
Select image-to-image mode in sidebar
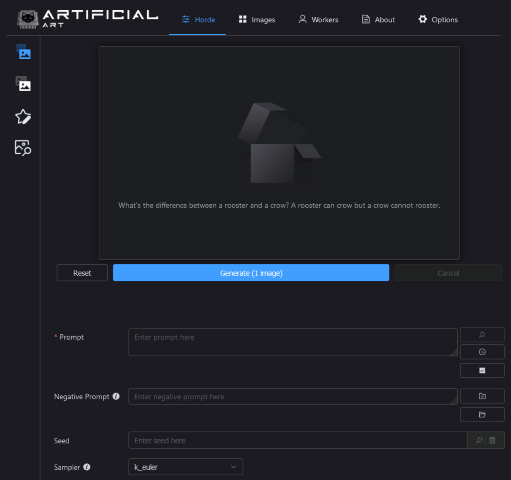tap(24, 84)
